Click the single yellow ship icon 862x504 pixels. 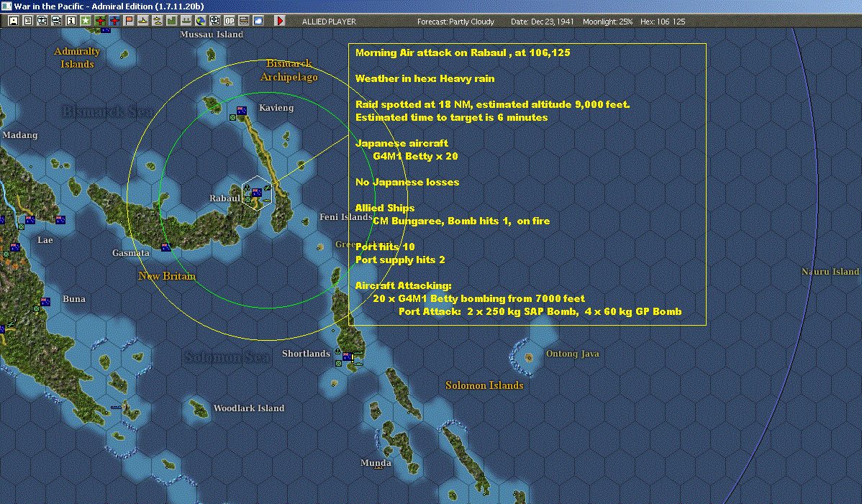click(x=143, y=21)
